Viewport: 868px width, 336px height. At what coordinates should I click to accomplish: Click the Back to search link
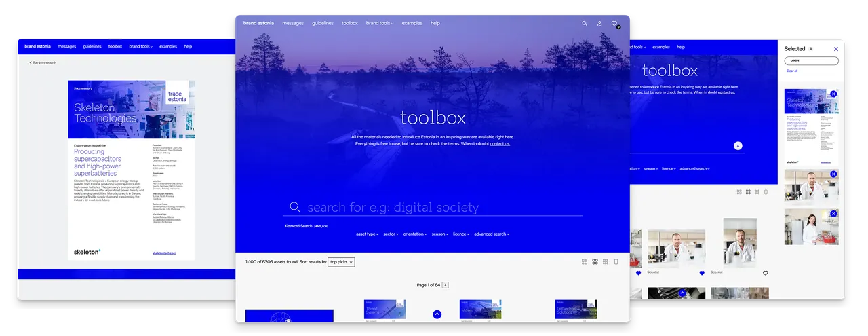pos(43,62)
